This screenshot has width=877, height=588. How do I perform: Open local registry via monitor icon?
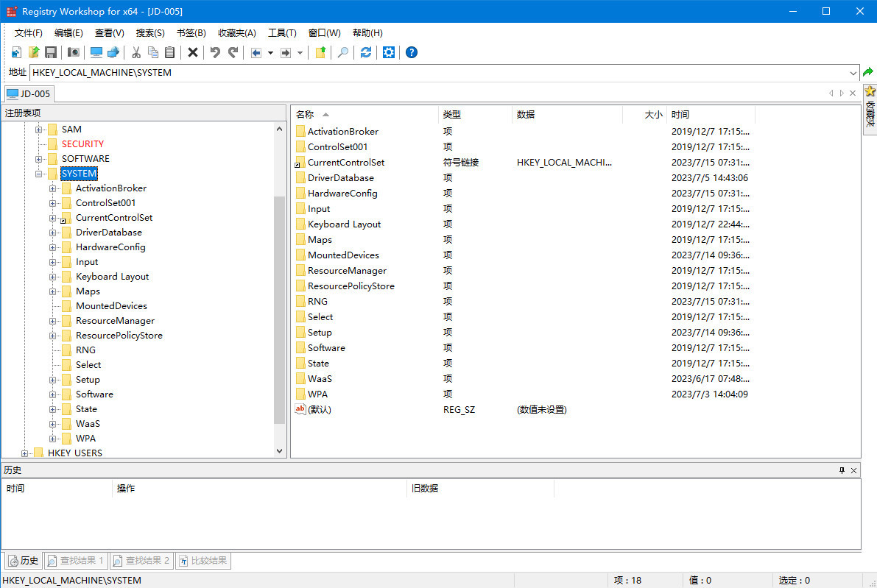96,52
